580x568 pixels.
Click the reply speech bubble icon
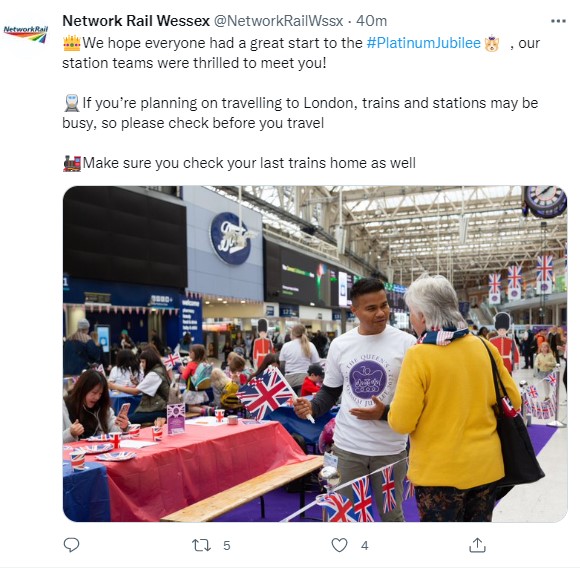pos(71,545)
